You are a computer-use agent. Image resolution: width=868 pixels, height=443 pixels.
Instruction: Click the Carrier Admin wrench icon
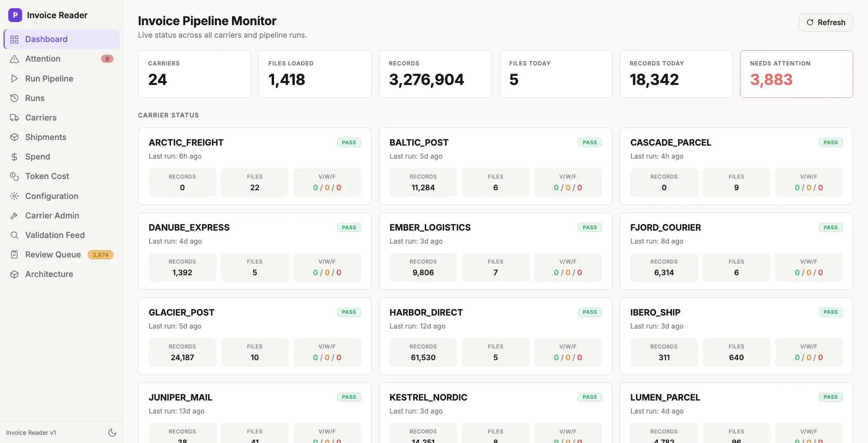14,215
